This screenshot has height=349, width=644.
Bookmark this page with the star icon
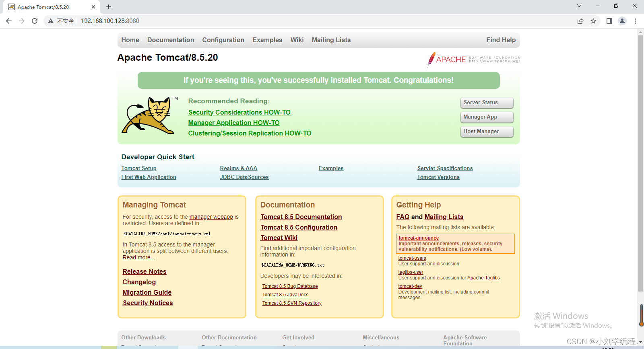coord(593,21)
